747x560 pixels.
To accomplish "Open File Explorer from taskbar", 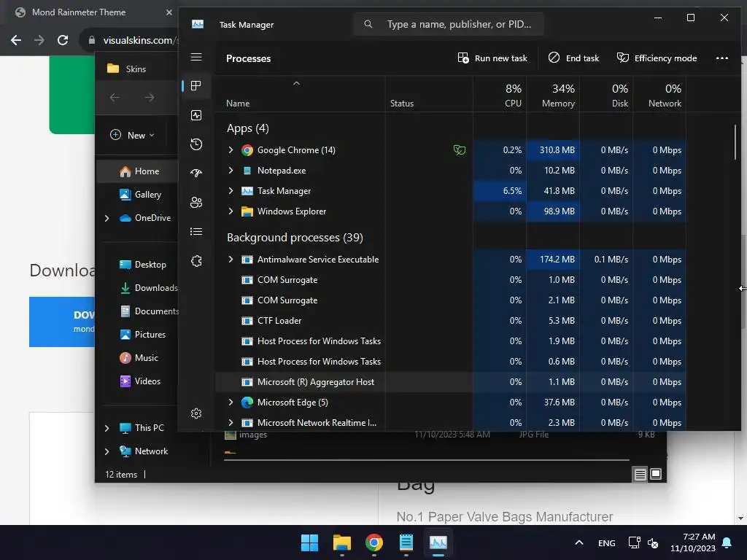I will click(341, 542).
